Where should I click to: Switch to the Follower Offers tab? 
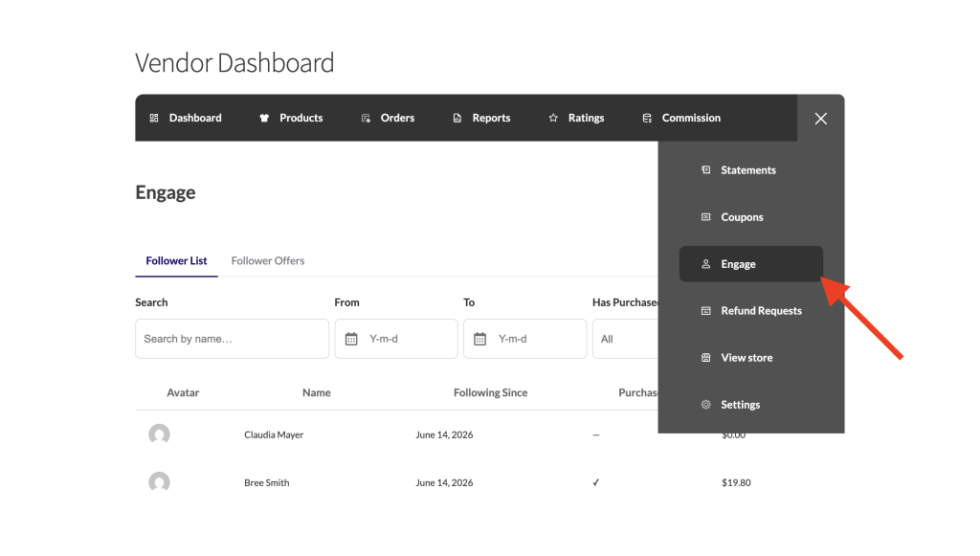pyautogui.click(x=268, y=260)
